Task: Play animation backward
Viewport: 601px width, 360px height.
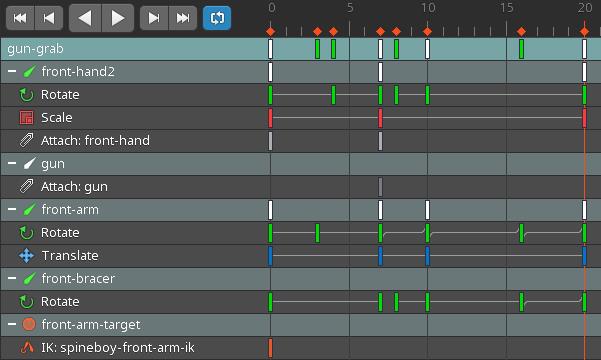Action: [85, 18]
